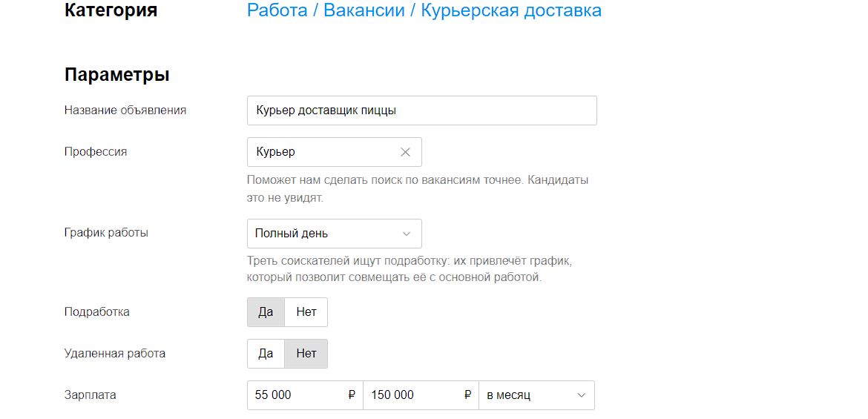The image size is (868, 419).
Task: Click the Удаленная работа label
Action: pyautogui.click(x=115, y=354)
